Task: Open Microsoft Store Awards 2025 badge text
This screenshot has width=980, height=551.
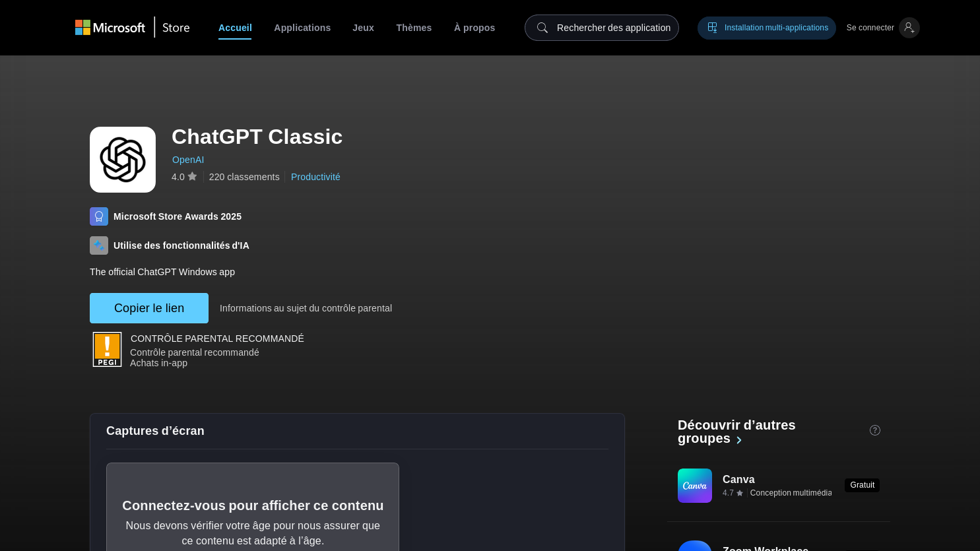Action: (x=178, y=216)
